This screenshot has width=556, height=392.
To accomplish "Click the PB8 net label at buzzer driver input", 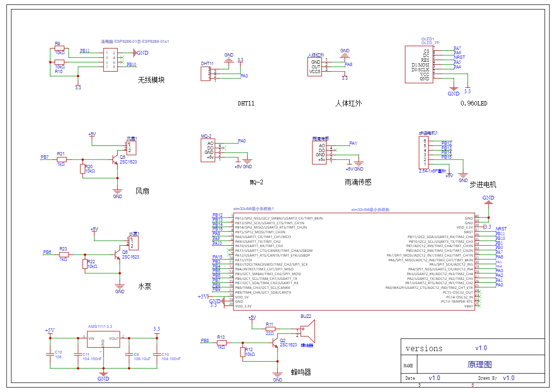I will [205, 340].
